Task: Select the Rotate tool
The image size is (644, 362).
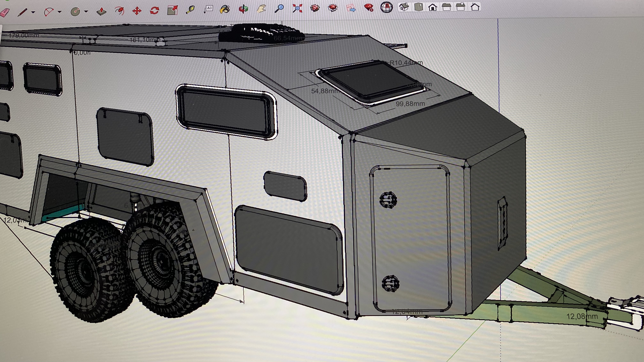Action: click(x=154, y=11)
